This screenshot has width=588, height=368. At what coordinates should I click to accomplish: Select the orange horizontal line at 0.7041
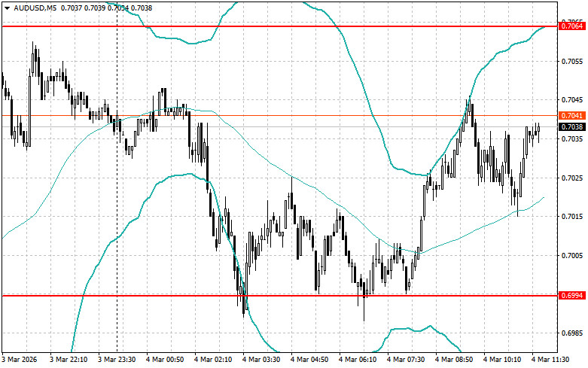(x=280, y=115)
